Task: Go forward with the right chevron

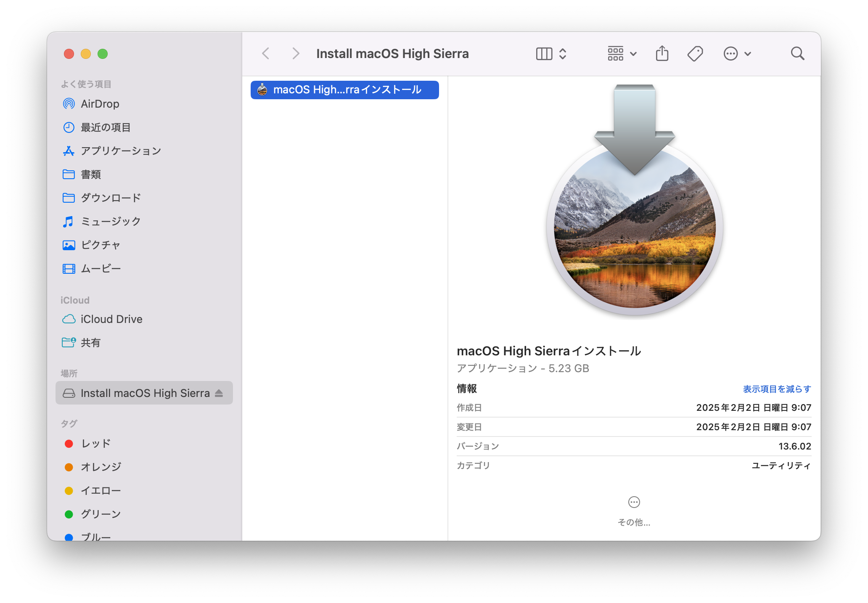Action: 296,54
